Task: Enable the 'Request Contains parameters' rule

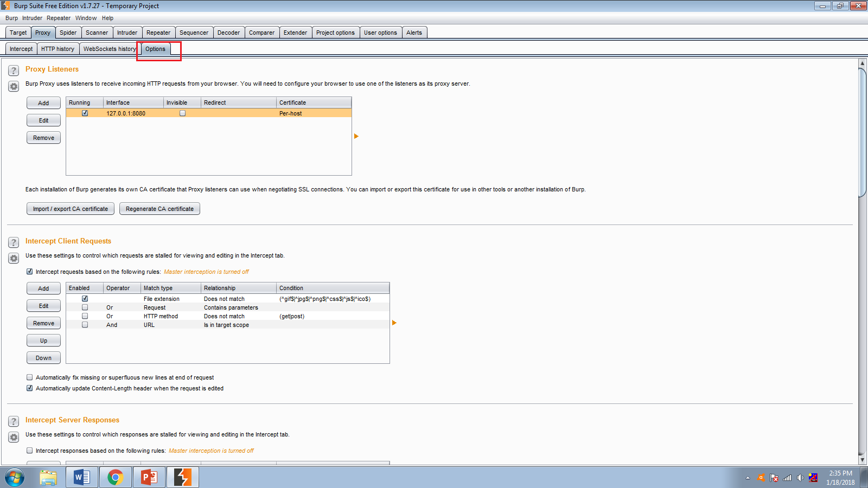Action: coord(85,307)
